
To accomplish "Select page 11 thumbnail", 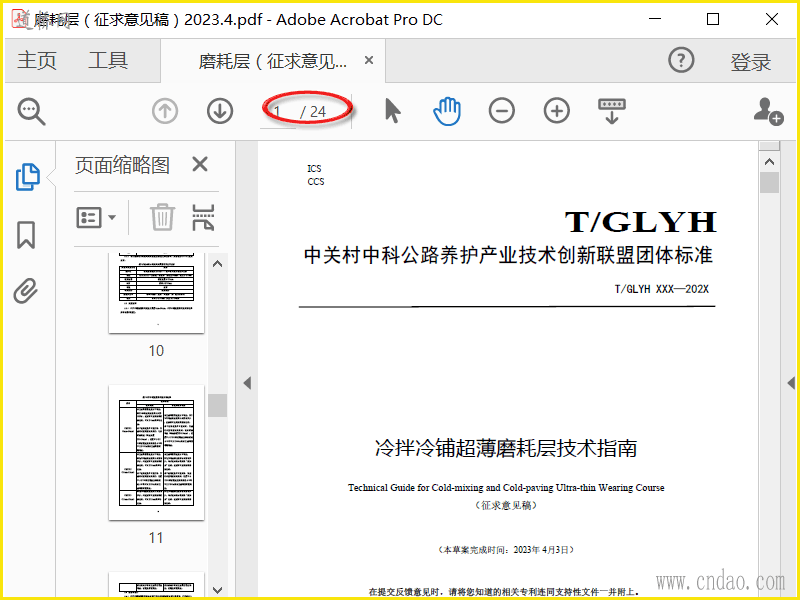I will tap(156, 453).
